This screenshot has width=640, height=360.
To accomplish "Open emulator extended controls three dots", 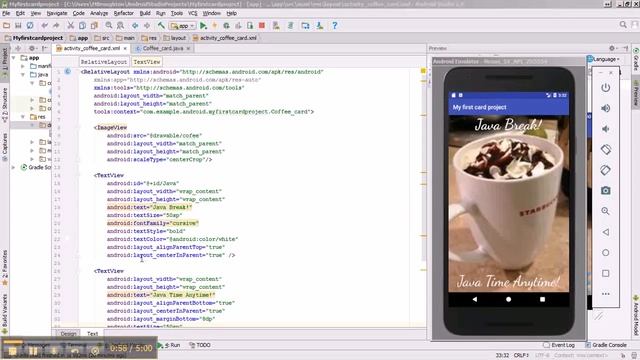I will coord(606,293).
